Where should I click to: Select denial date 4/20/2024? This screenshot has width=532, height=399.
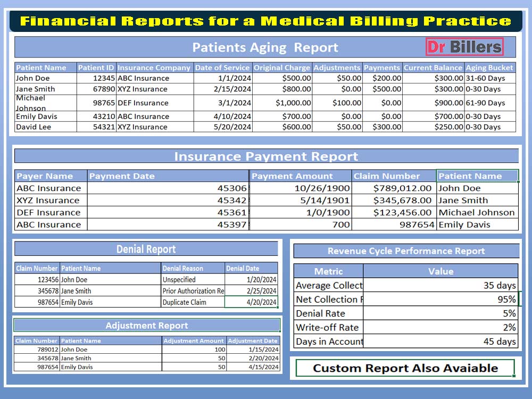[251, 302]
